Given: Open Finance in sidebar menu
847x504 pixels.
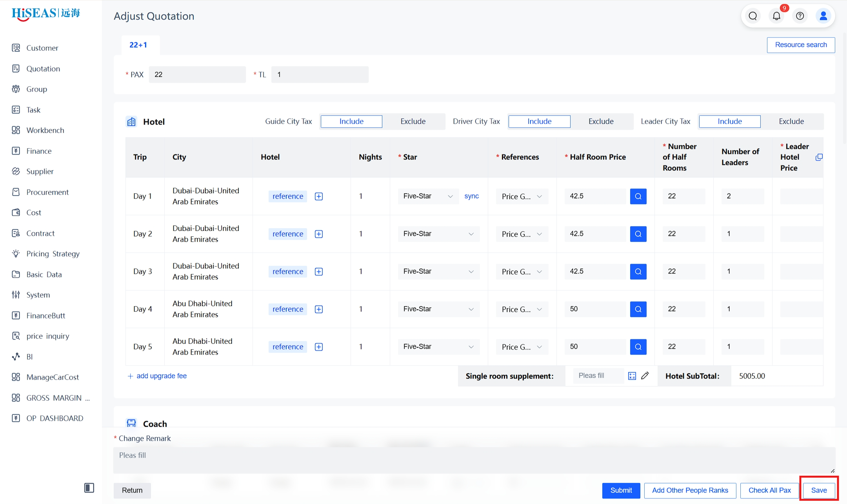Looking at the screenshot, I should tap(39, 151).
